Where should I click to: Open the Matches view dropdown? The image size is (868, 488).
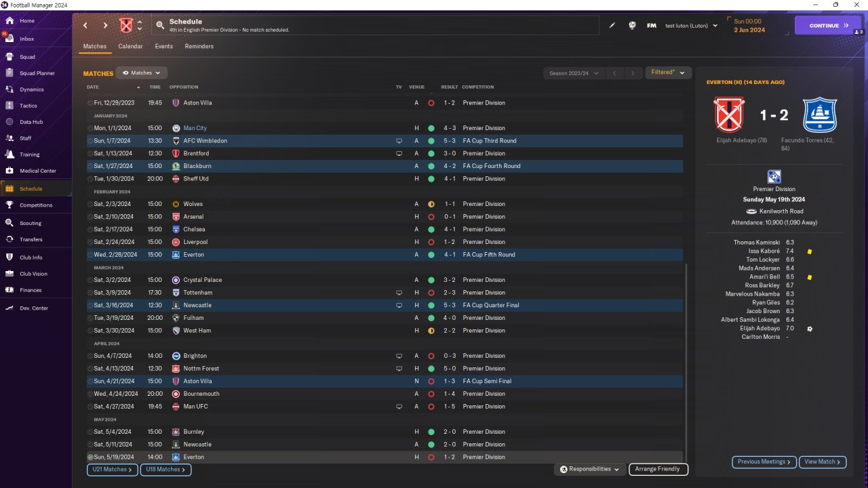pyautogui.click(x=142, y=73)
